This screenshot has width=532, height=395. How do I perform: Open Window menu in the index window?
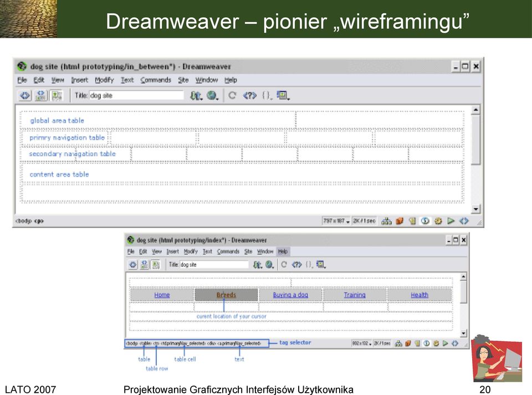tap(265, 252)
